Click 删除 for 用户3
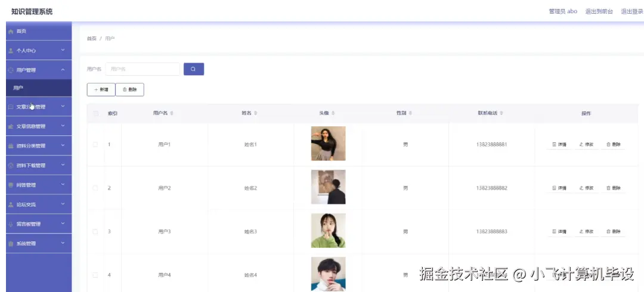 click(x=613, y=232)
